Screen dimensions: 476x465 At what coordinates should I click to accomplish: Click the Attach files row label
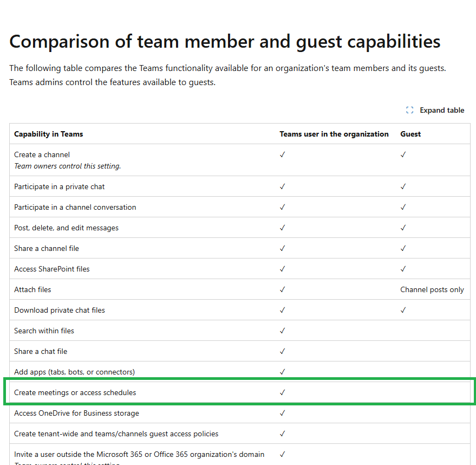point(32,289)
